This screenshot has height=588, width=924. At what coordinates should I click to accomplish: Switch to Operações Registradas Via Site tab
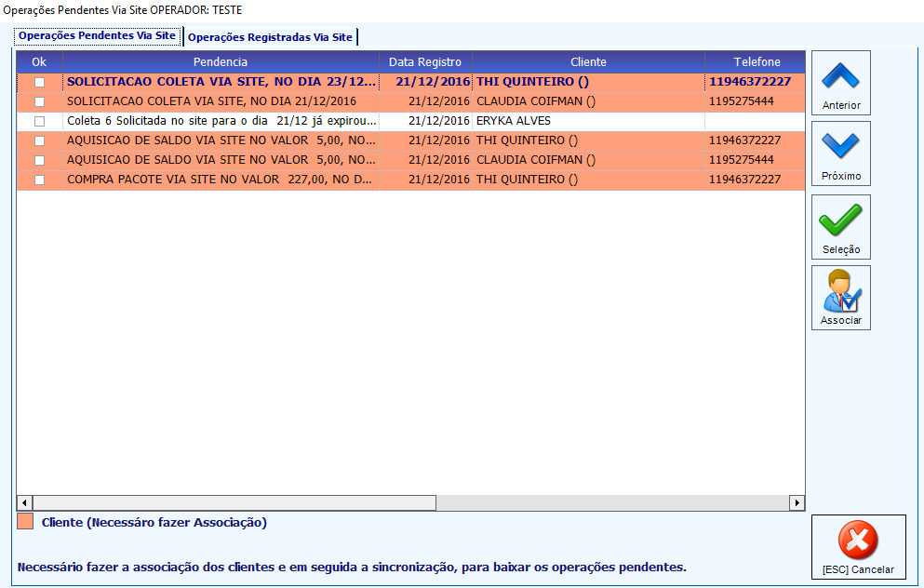271,37
